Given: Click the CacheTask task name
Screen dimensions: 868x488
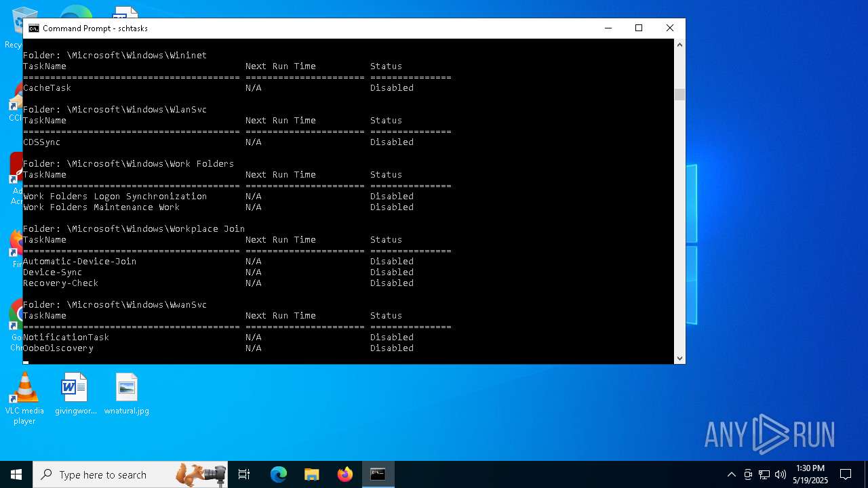Looking at the screenshot, I should point(47,88).
